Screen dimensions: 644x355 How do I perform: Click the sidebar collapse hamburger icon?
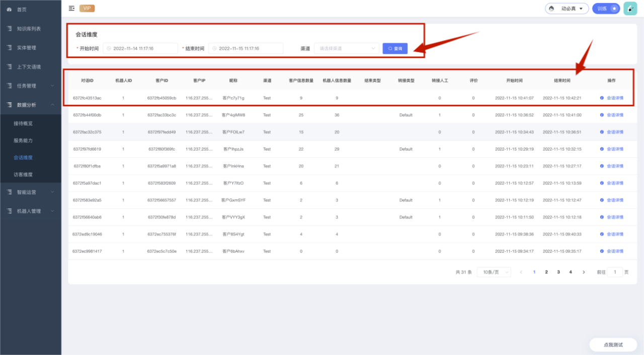click(x=71, y=8)
